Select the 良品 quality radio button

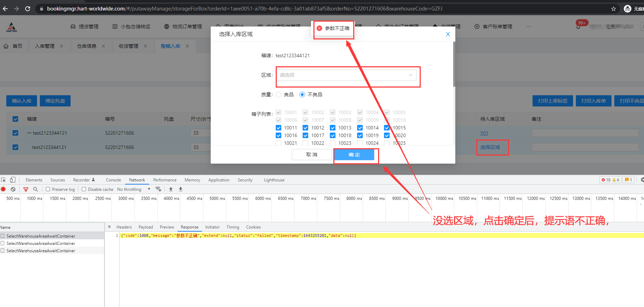[278, 95]
